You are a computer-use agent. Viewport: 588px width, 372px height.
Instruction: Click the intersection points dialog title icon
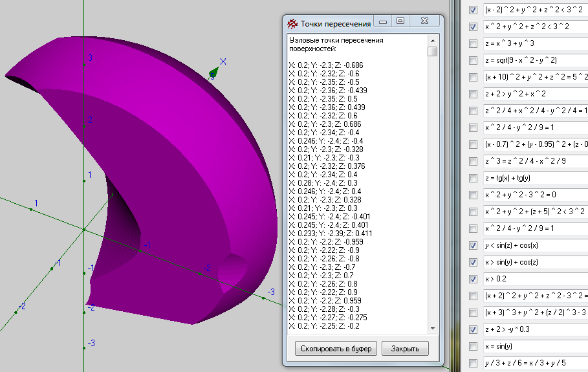(x=292, y=24)
